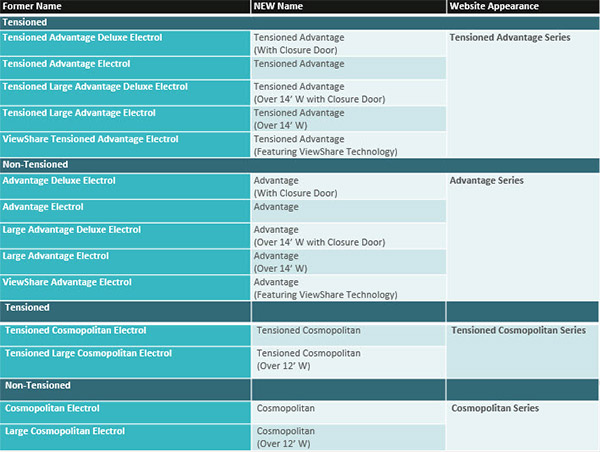Image resolution: width=600 pixels, height=452 pixels.
Task: Click the 'Non-Tensioned' header above Advantage Deluxe Electrol
Action: [x=300, y=165]
